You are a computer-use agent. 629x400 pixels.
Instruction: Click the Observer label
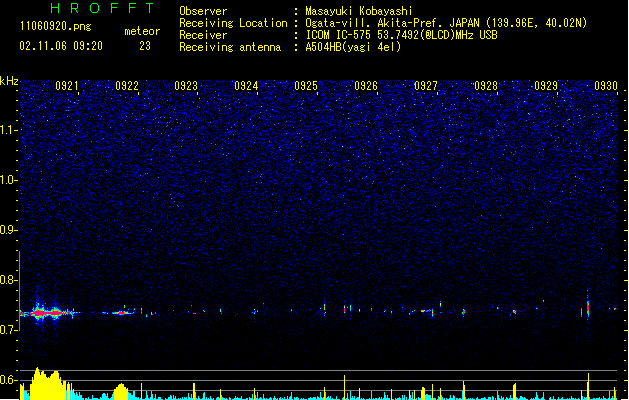(x=203, y=11)
